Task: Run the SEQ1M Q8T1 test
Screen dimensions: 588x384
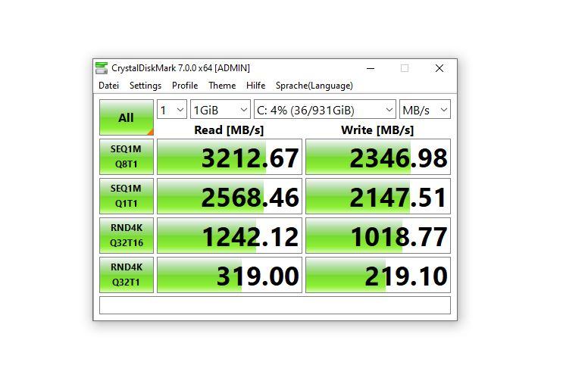Action: pos(127,157)
